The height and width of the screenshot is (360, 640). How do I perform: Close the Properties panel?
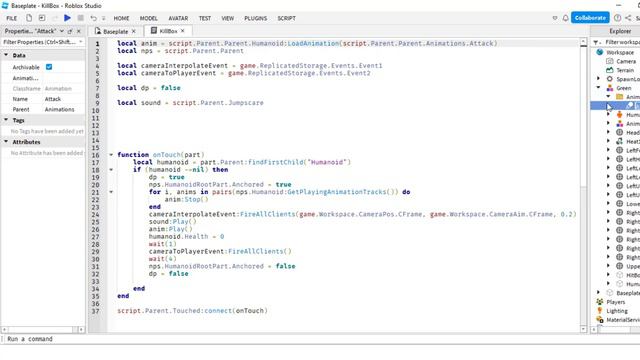79,31
